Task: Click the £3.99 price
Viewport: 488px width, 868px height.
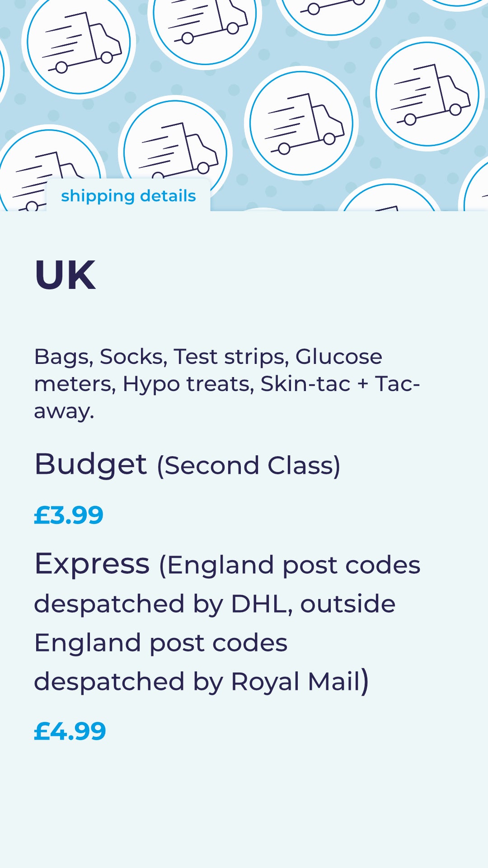Action: pos(69,515)
